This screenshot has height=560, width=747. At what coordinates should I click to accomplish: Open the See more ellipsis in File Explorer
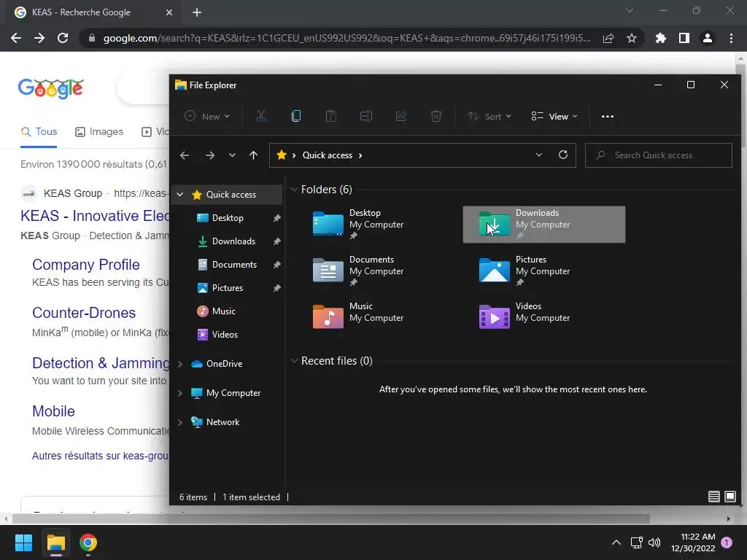click(608, 116)
